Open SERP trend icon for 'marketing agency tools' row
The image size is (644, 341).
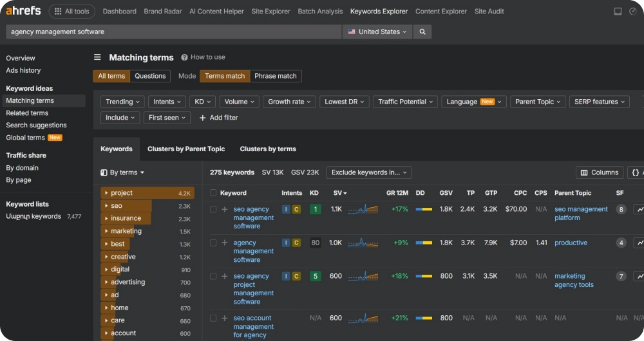pos(639,276)
